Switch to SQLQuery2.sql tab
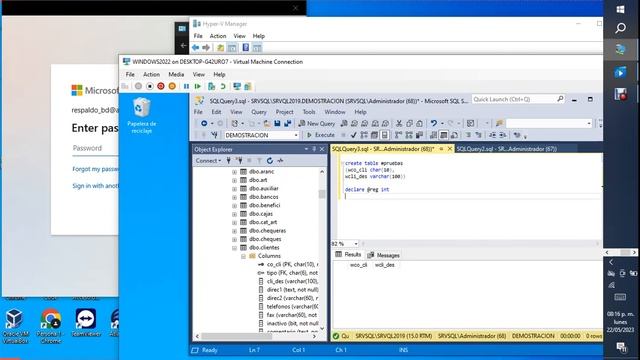 coord(507,149)
